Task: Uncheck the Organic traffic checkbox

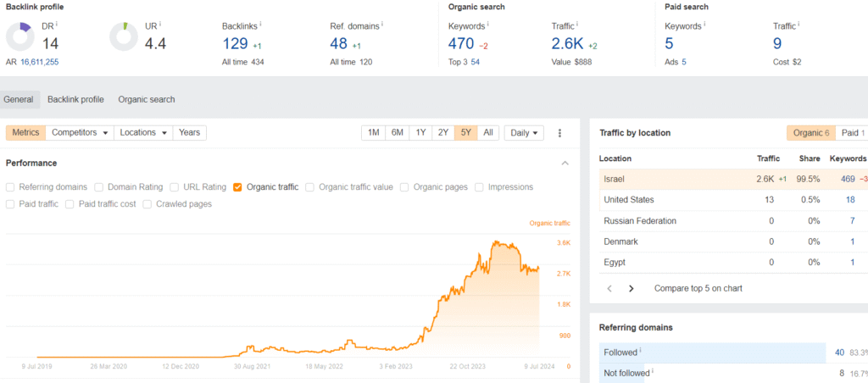Action: [x=238, y=187]
